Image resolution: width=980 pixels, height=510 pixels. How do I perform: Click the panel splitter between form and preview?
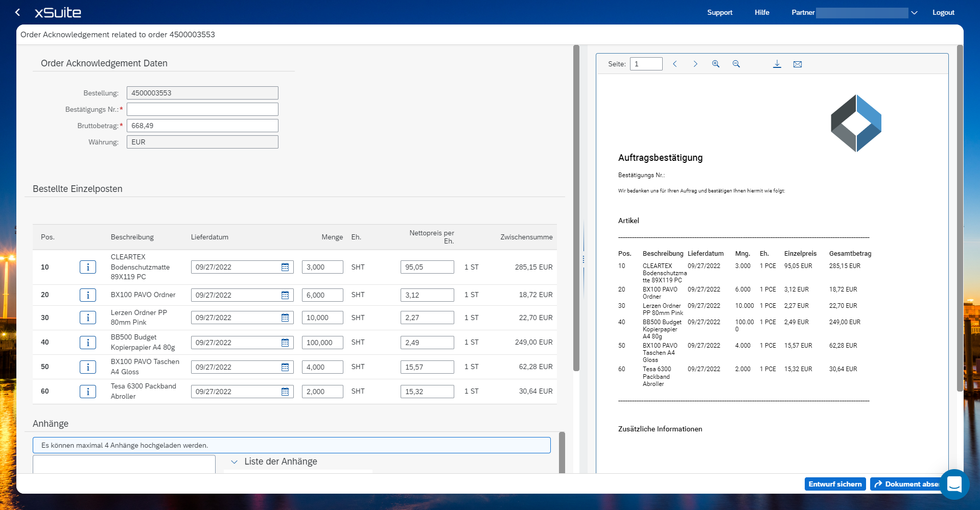(x=584, y=259)
